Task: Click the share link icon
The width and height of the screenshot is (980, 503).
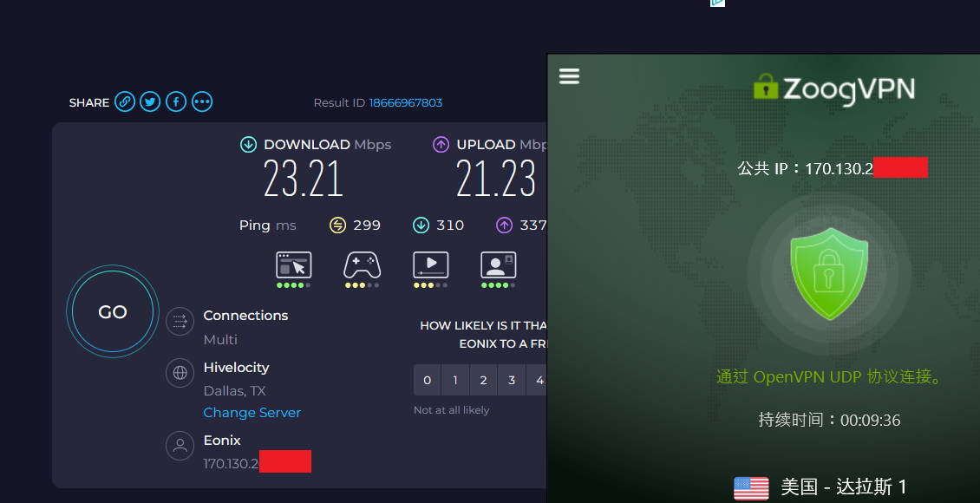Action: (126, 102)
